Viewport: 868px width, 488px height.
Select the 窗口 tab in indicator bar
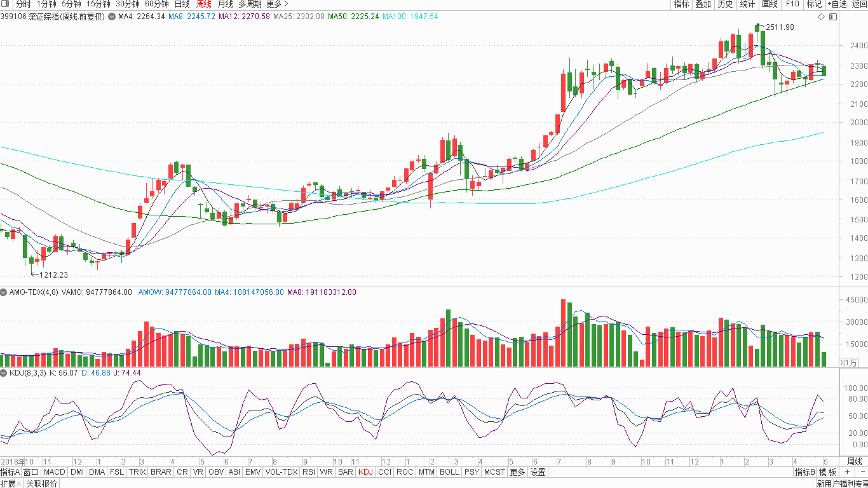coord(31,472)
